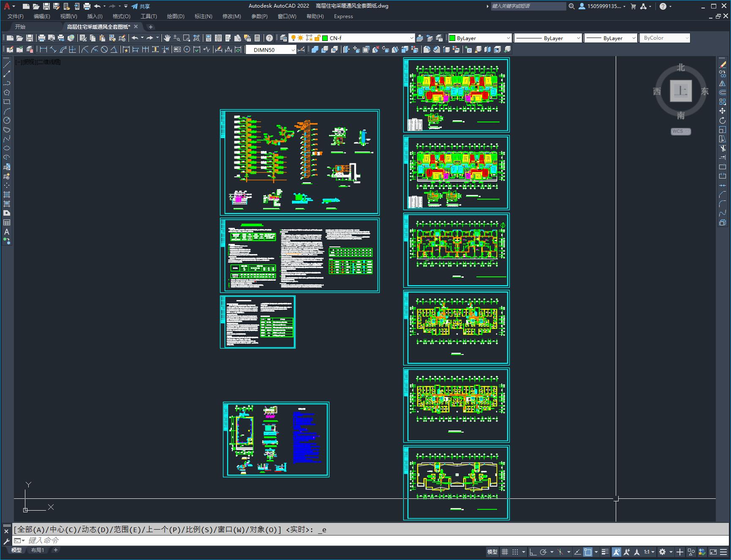
Task: Open the CN-f layer dropdown
Action: (x=412, y=38)
